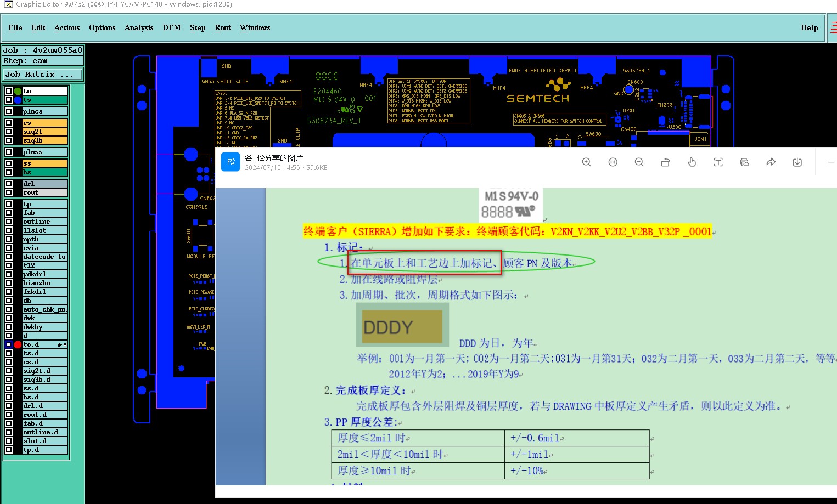The width and height of the screenshot is (837, 504).
Task: Select the plnss layer name
Action: point(44,152)
